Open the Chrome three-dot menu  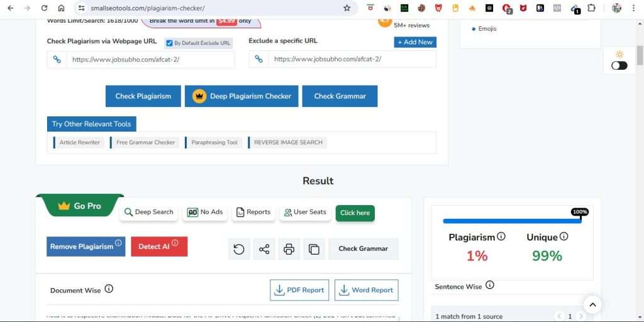(634, 8)
